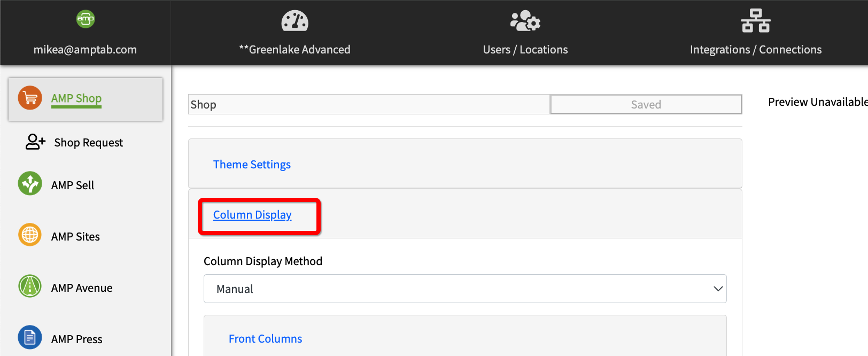Go to Integrations / Connections

756,50
